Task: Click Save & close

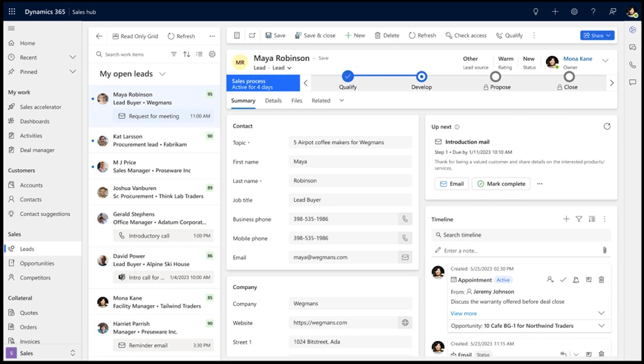Action: 315,35
